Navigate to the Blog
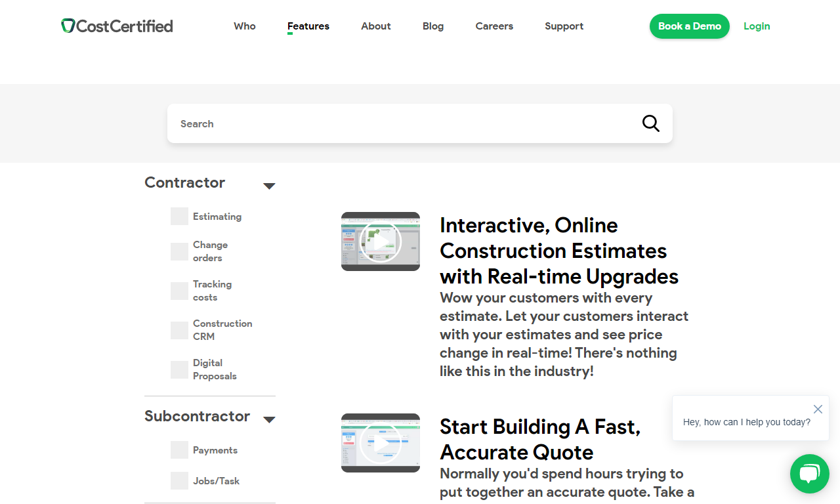This screenshot has width=840, height=504. click(x=433, y=26)
